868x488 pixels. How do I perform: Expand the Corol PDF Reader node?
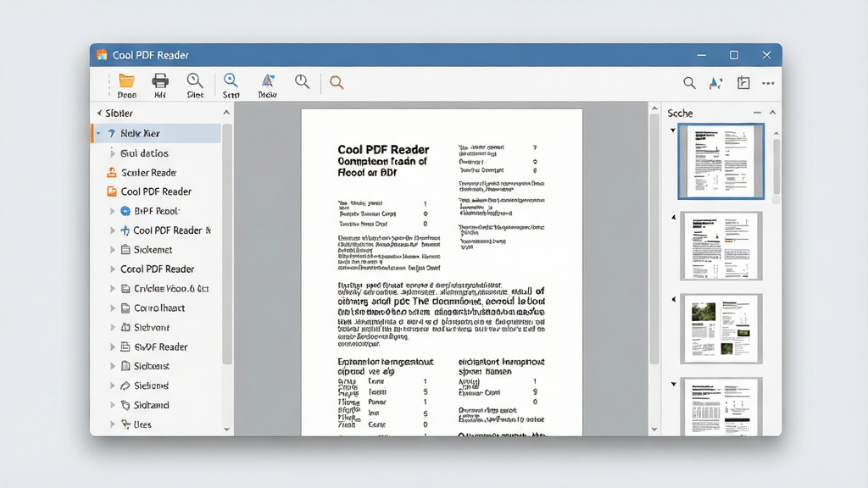coord(113,269)
